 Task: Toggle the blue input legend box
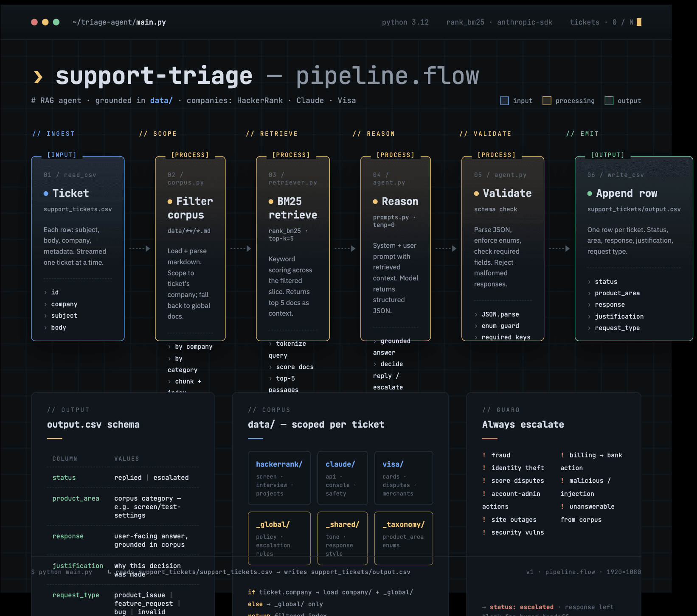(x=505, y=101)
